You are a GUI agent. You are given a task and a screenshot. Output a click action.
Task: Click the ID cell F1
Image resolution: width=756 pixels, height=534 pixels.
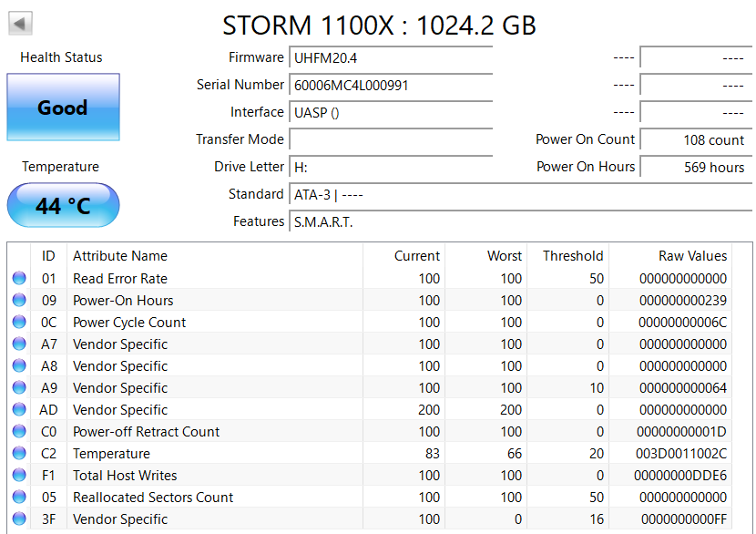pyautogui.click(x=48, y=475)
